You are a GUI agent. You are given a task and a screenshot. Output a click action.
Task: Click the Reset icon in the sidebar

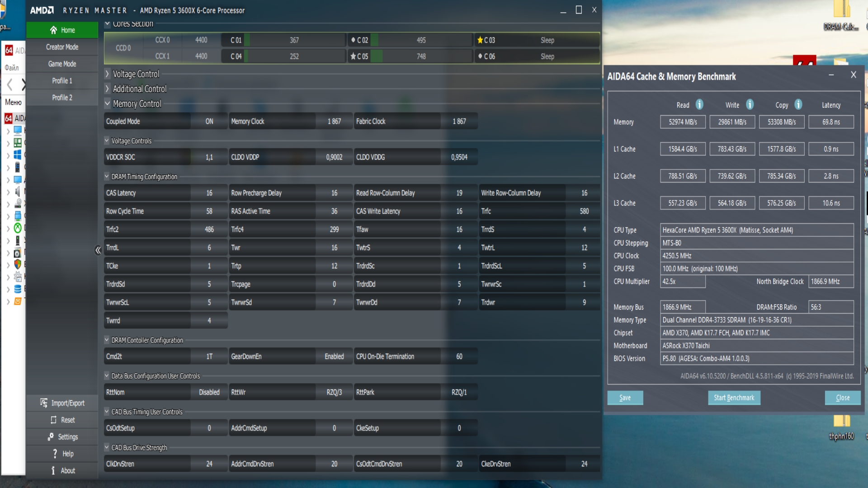point(53,420)
